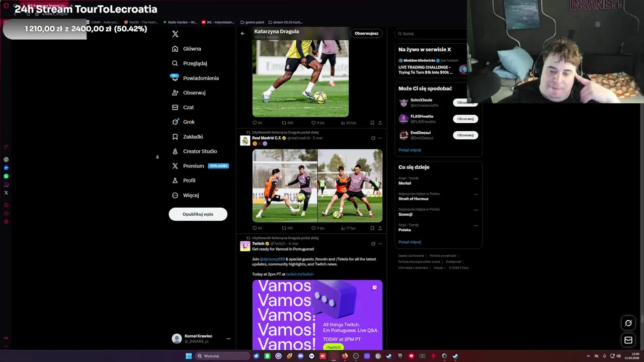Bookmark the top football photo post
Image resolution: width=644 pixels, height=362 pixels.
tap(372, 123)
